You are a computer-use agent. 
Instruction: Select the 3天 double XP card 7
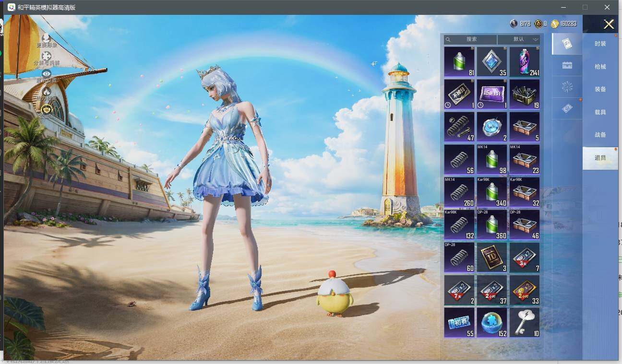[x=525, y=258]
